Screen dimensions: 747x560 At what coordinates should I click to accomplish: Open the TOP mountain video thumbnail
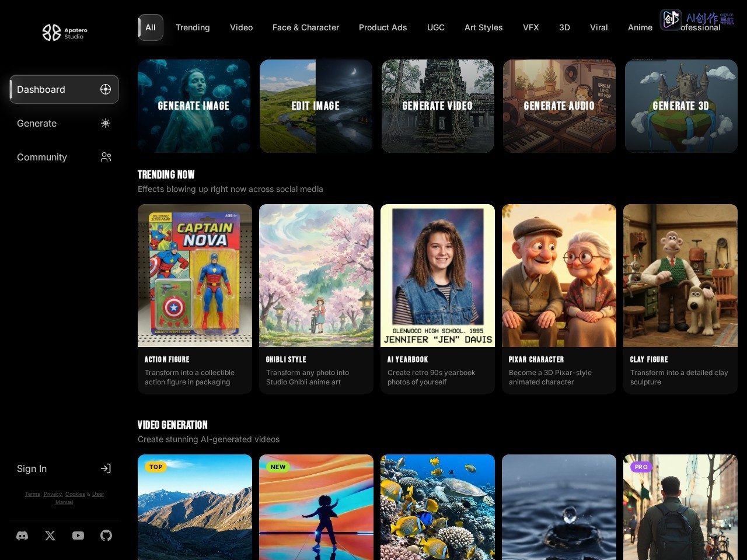[x=195, y=508]
